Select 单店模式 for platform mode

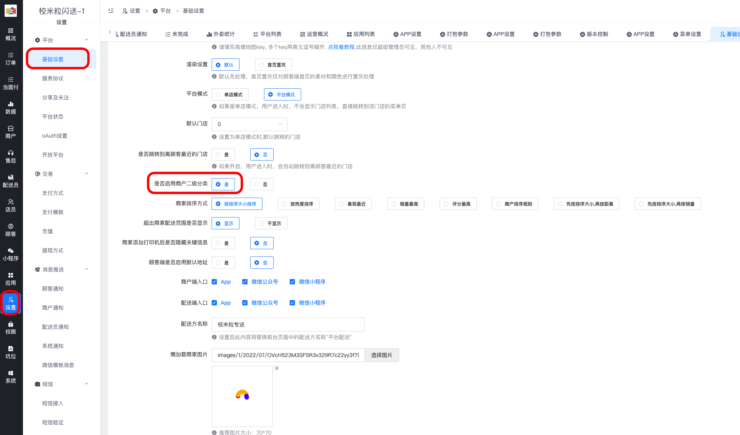point(228,94)
